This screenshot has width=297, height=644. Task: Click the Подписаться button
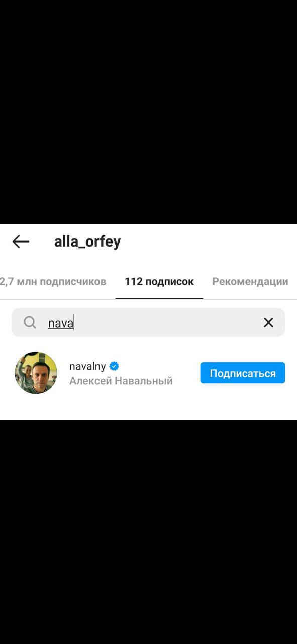(x=243, y=373)
